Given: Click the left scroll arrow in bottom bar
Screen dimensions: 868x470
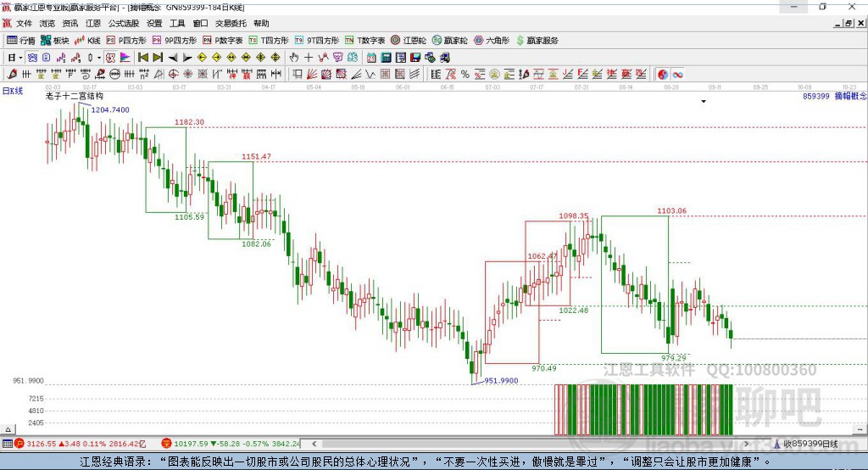Looking at the screenshot, I should point(314,444).
